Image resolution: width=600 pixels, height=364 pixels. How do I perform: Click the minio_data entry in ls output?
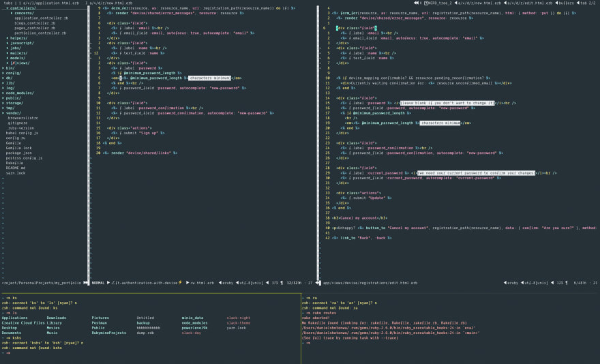192,318
